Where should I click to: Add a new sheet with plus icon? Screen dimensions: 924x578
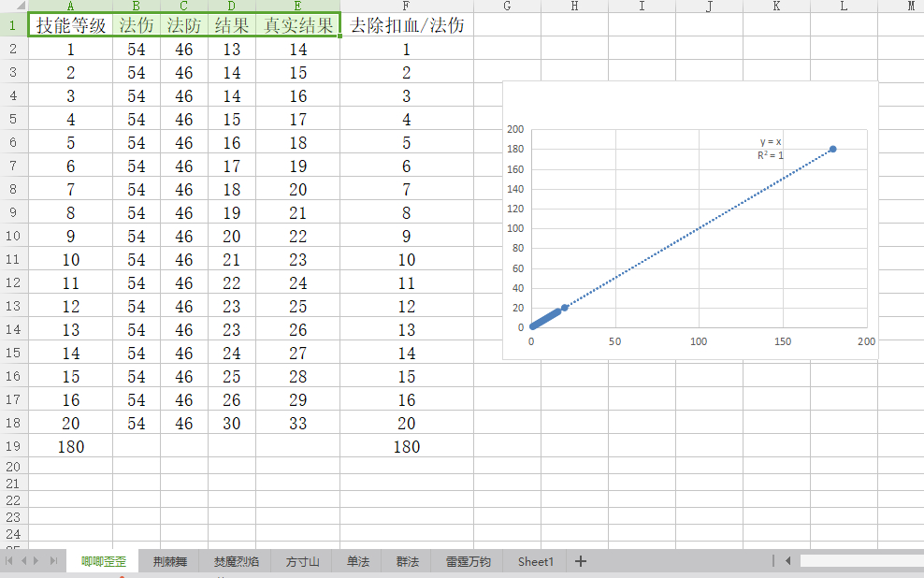click(x=581, y=561)
